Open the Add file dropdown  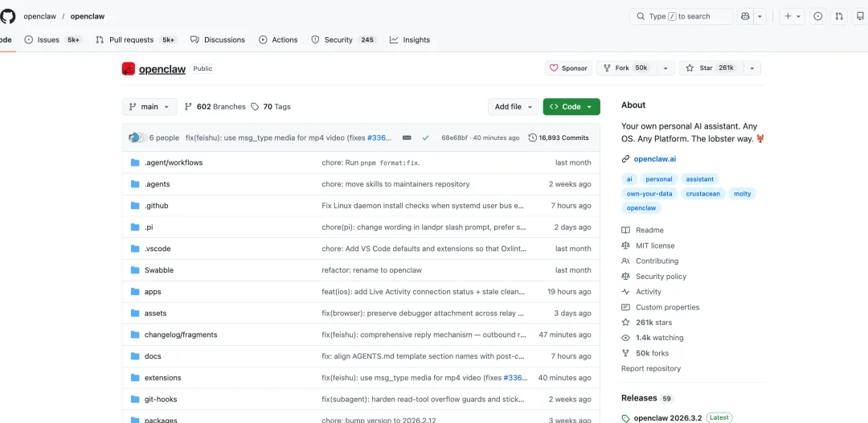click(x=514, y=107)
